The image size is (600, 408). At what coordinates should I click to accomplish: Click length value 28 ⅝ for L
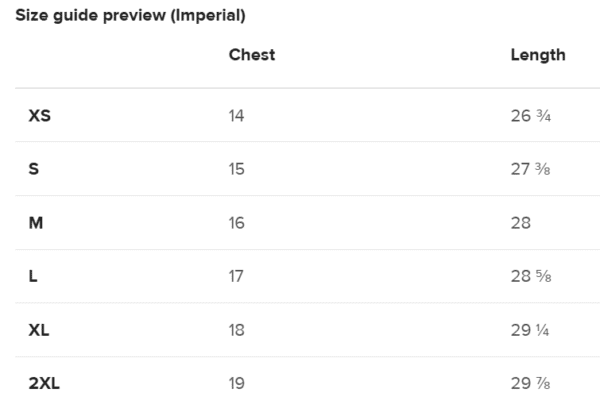[531, 276]
